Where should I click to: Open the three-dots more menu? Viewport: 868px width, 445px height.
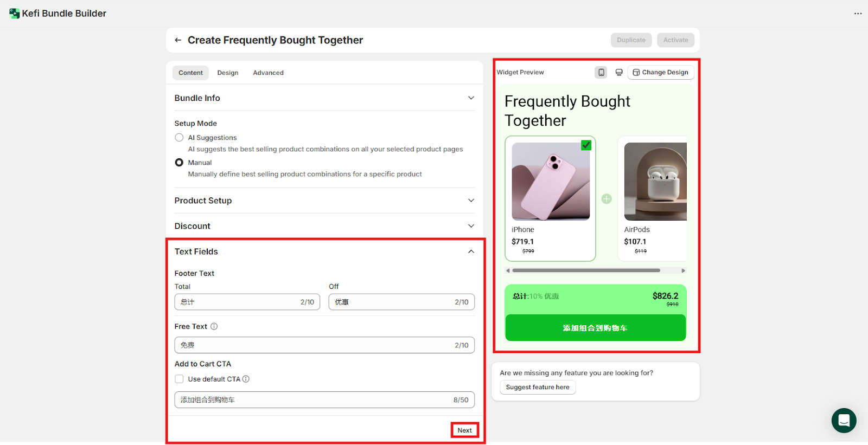click(858, 14)
